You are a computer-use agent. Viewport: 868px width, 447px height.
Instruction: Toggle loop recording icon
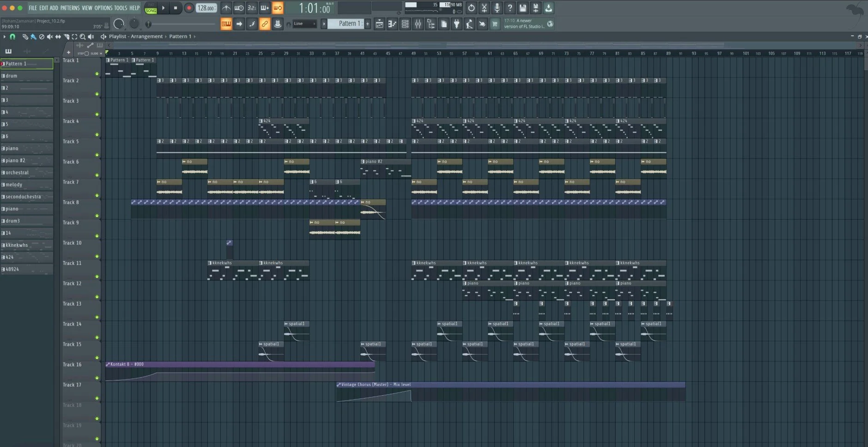pyautogui.click(x=278, y=8)
